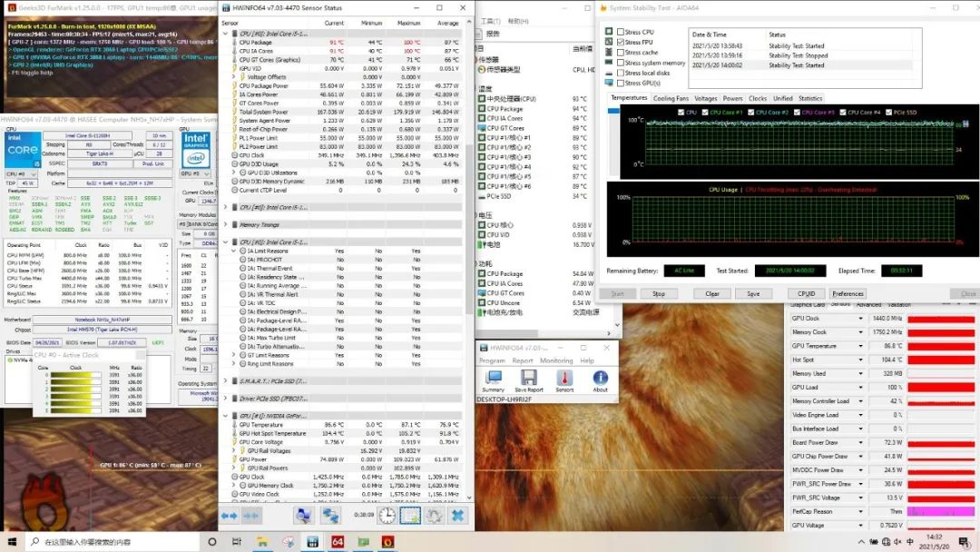Switch to the Cooling Fans tab
The width and height of the screenshot is (980, 552).
tap(671, 98)
